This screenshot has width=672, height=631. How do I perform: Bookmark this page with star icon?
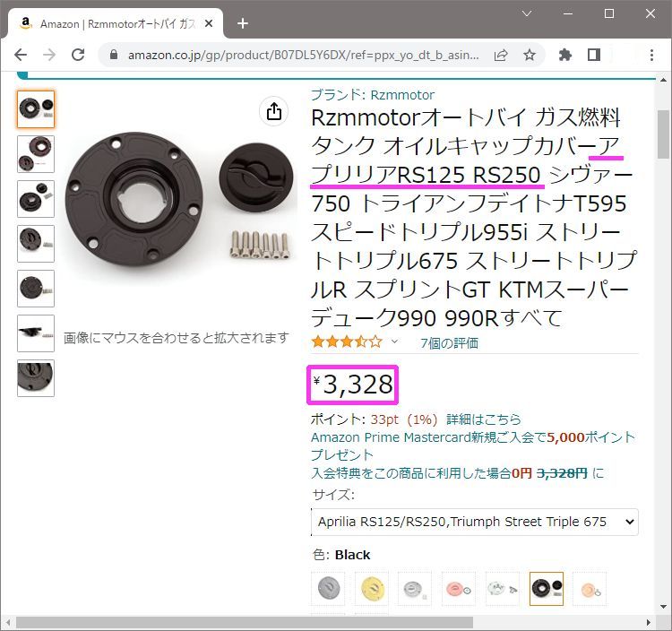pos(530,55)
